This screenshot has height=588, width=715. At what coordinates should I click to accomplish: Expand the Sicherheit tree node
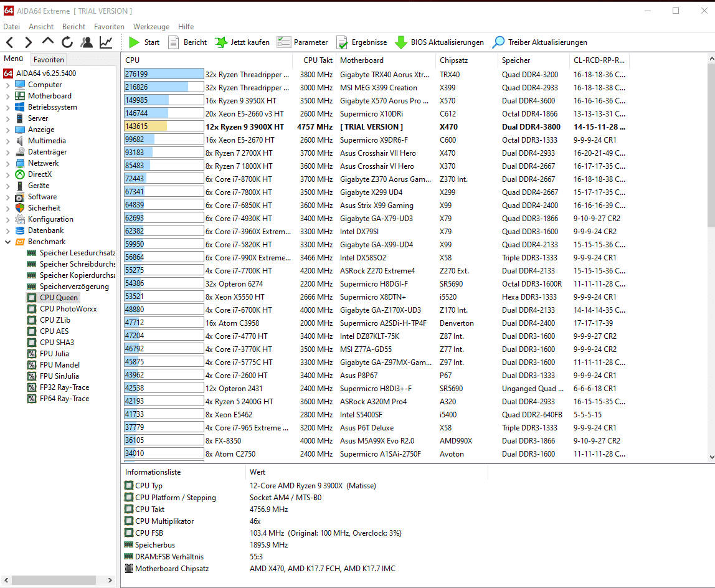7,208
